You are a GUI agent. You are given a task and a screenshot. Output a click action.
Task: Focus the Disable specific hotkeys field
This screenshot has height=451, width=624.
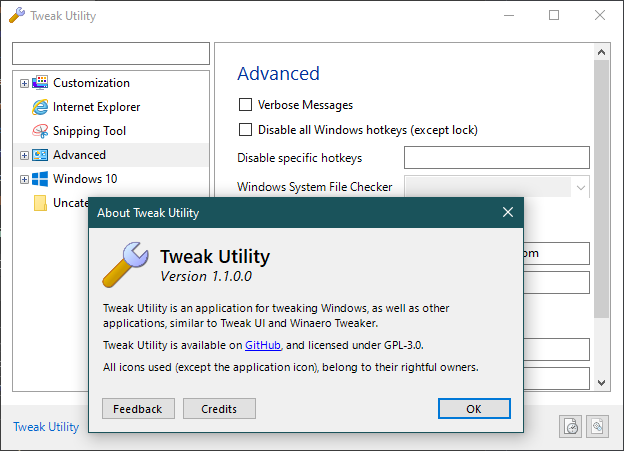tap(497, 158)
